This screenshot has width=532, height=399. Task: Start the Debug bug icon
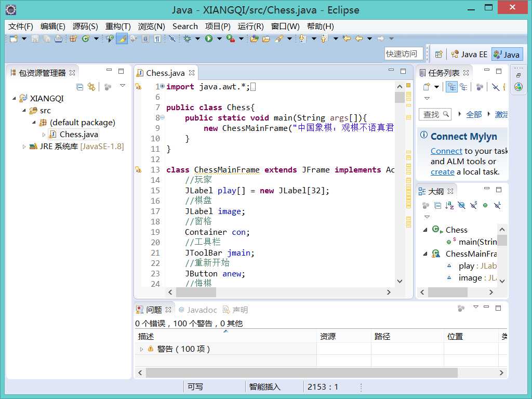click(x=187, y=38)
